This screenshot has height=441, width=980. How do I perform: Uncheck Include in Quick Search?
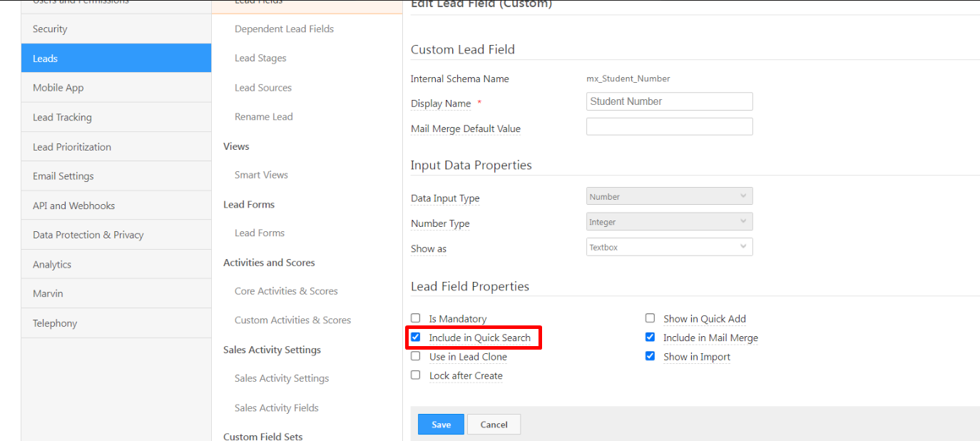[416, 338]
